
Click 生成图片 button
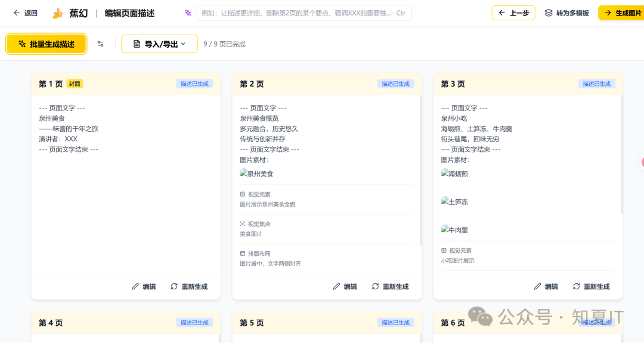(x=623, y=13)
